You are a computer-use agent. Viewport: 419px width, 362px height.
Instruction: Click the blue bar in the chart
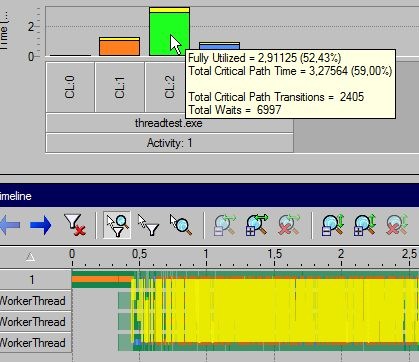[219, 46]
